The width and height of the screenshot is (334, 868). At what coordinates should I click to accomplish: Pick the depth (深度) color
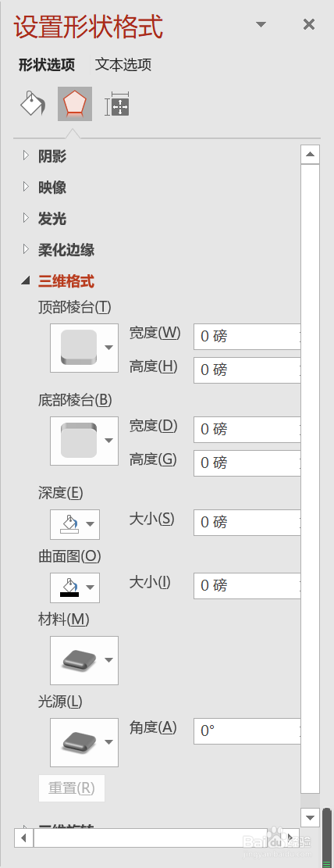(75, 524)
